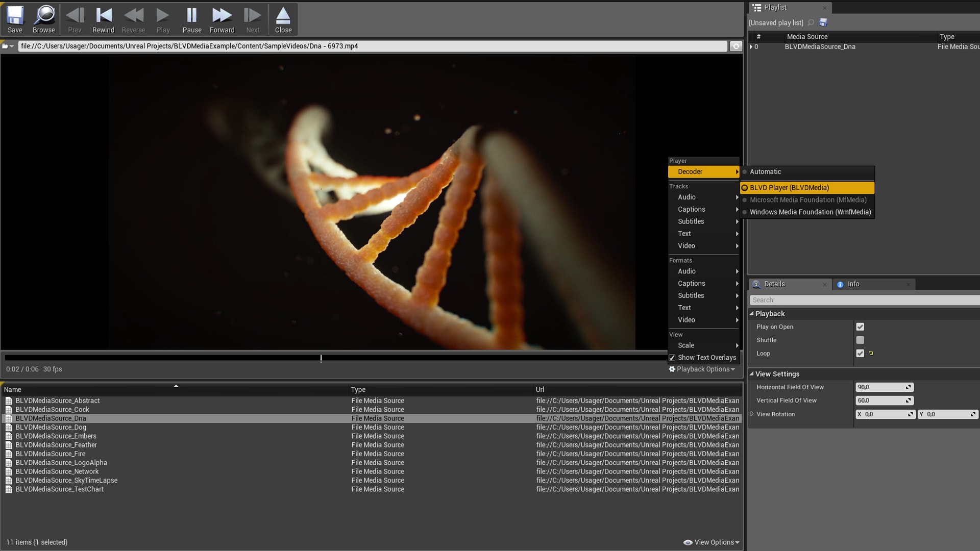Click BLVDMediaSource_TestChart file icon

(x=9, y=489)
